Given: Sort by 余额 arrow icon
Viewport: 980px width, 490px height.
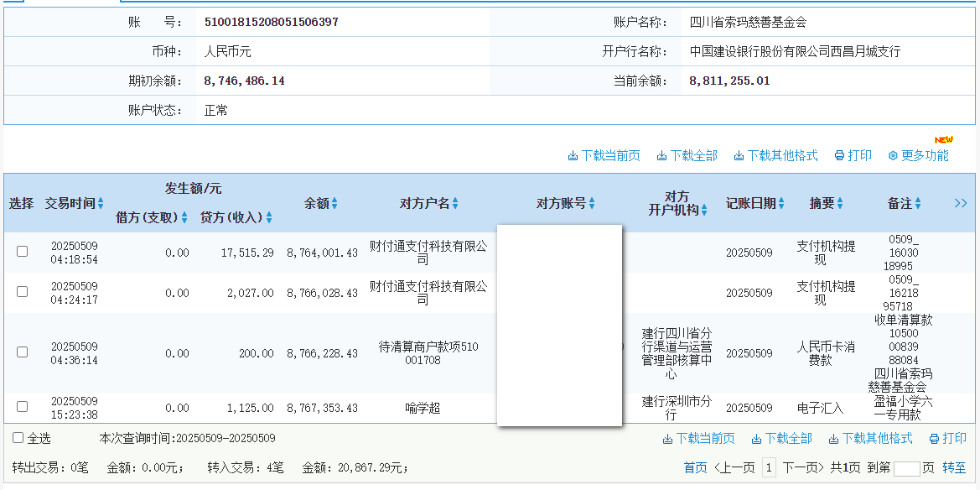Looking at the screenshot, I should pos(334,203).
